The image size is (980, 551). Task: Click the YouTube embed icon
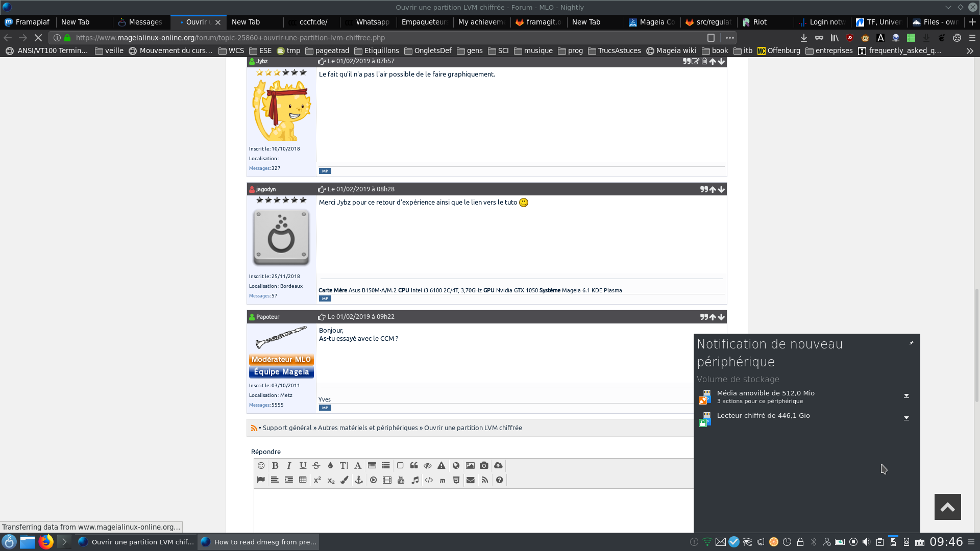pyautogui.click(x=401, y=480)
